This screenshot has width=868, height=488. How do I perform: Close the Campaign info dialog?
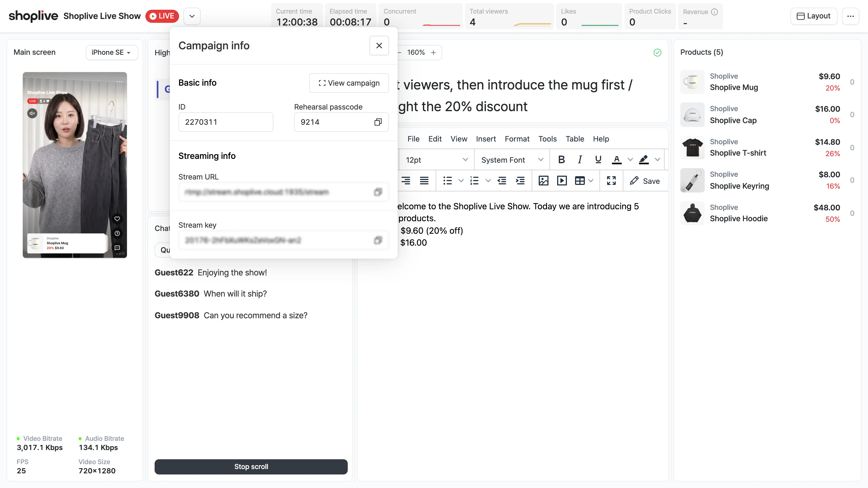(x=379, y=46)
